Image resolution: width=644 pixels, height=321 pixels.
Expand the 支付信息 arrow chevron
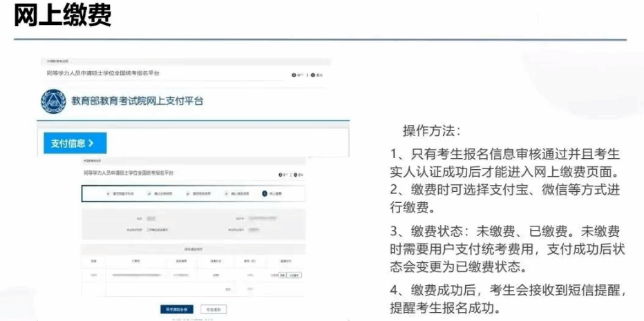pyautogui.click(x=91, y=144)
